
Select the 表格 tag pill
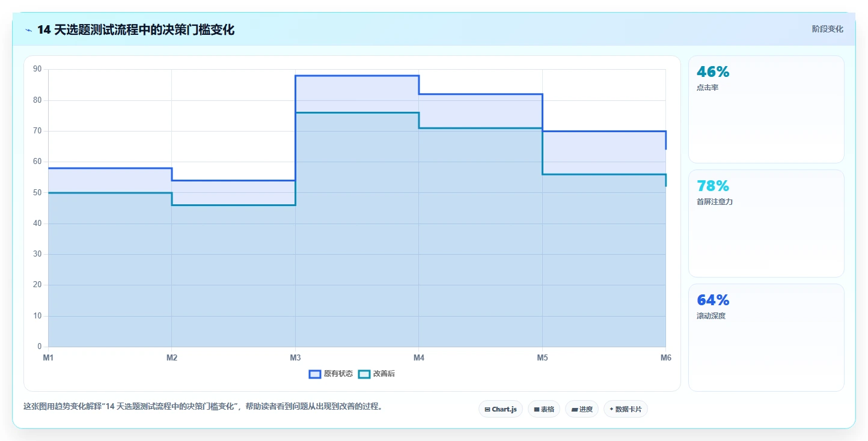point(544,409)
